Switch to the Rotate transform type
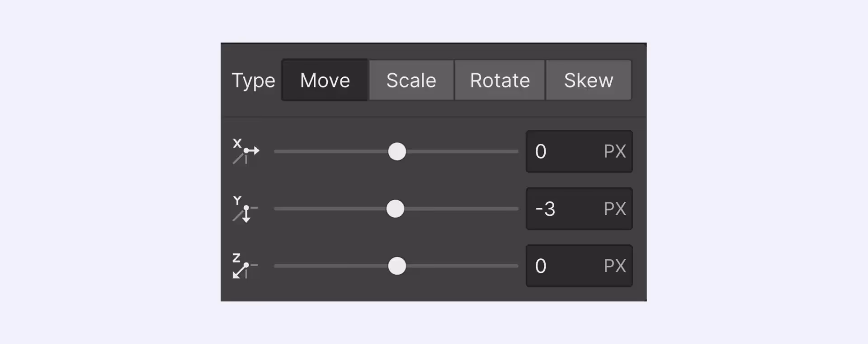The width and height of the screenshot is (868, 344). (500, 80)
